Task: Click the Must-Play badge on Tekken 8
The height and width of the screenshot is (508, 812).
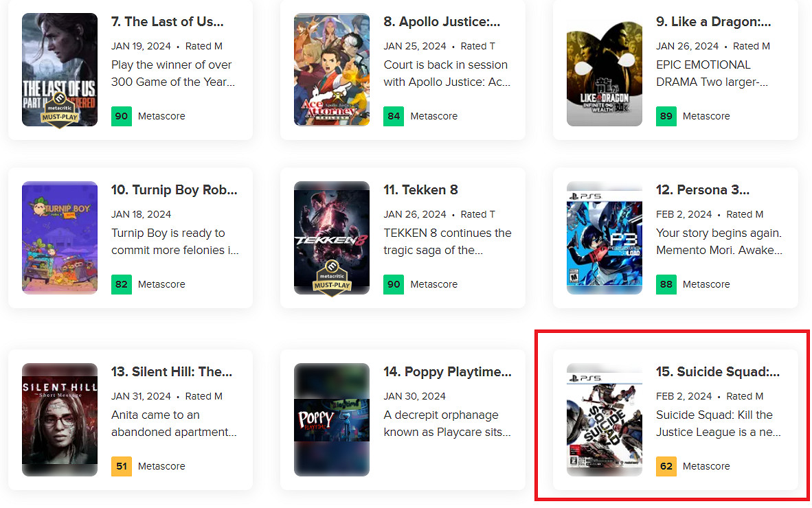Action: pos(332,277)
